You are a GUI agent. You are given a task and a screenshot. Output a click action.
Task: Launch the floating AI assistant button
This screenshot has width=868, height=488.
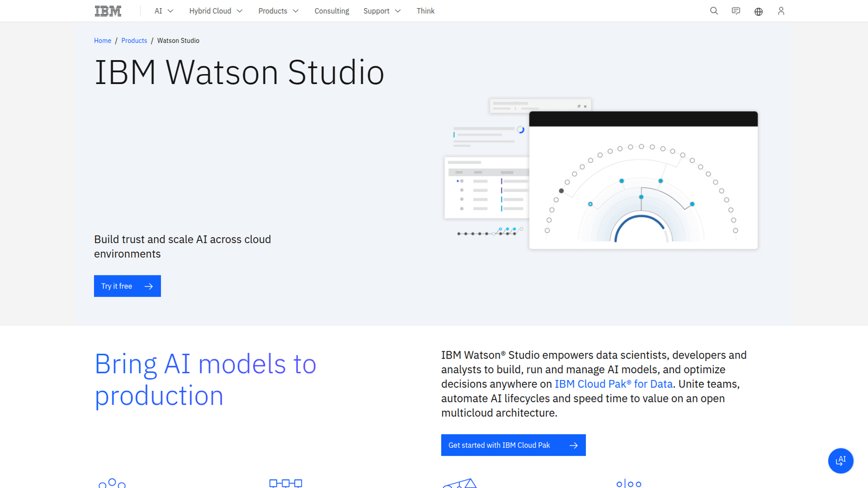pyautogui.click(x=840, y=461)
